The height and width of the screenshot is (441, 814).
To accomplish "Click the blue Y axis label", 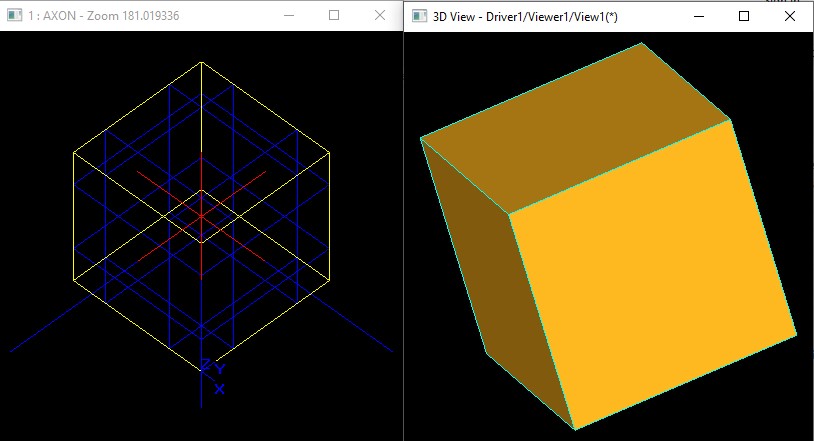I will (x=219, y=369).
